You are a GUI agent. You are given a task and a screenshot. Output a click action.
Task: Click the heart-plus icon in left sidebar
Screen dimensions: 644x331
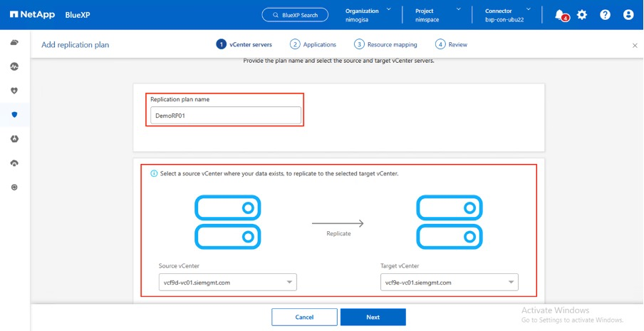[x=14, y=91]
